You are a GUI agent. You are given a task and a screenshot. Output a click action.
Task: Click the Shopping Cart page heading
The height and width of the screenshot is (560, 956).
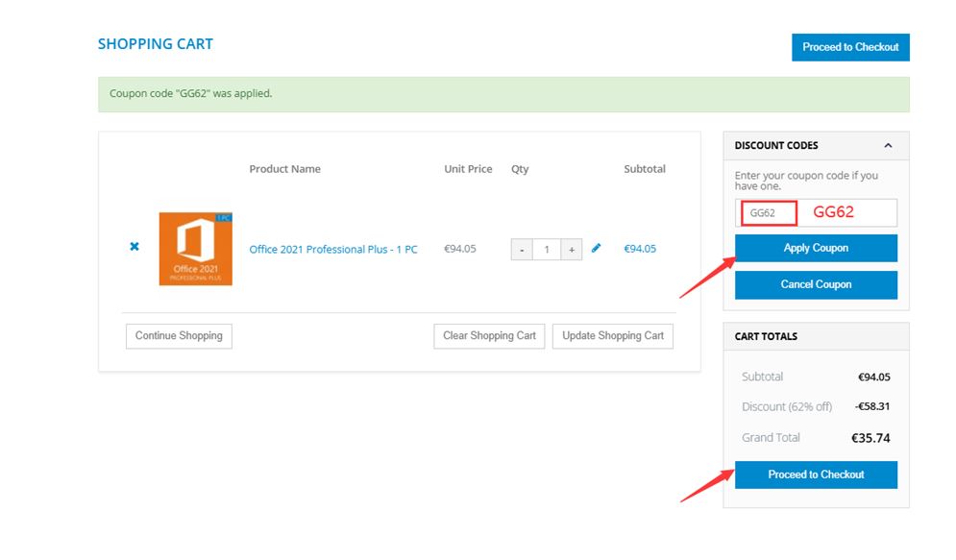tap(156, 44)
